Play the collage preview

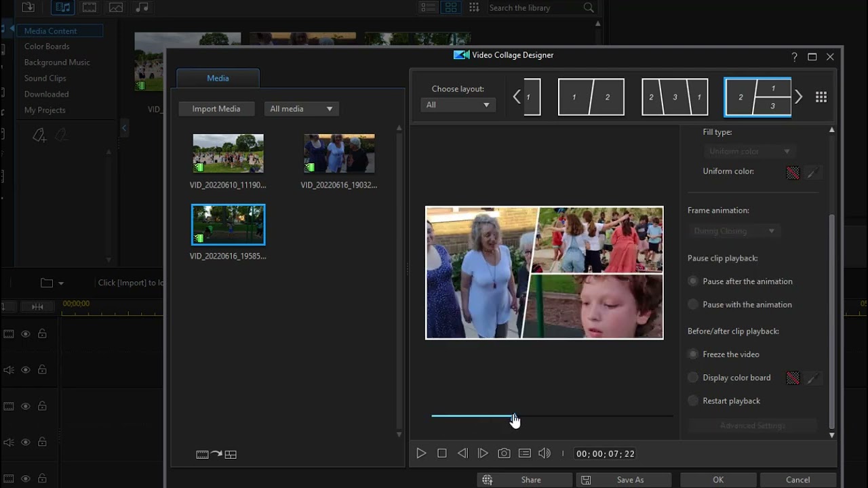(421, 453)
